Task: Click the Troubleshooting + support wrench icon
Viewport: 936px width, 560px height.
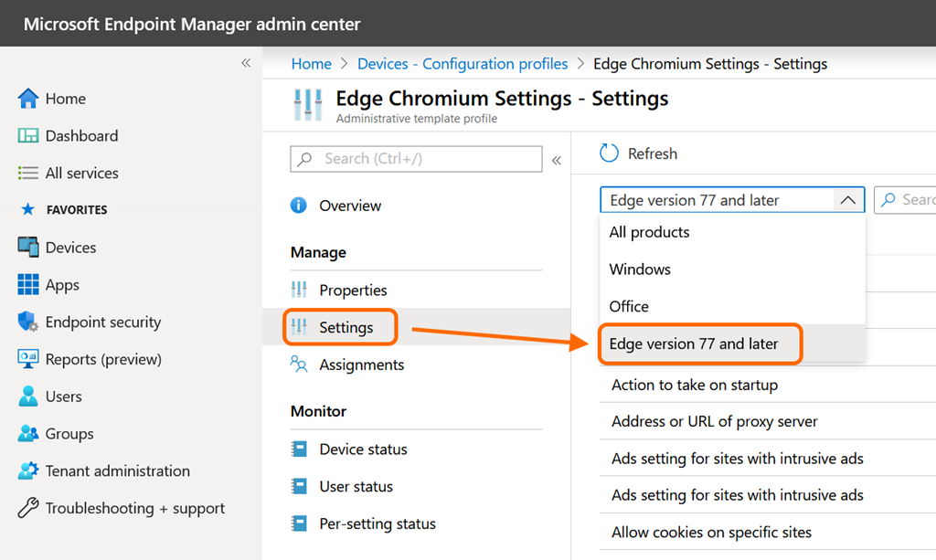Action: (x=28, y=509)
